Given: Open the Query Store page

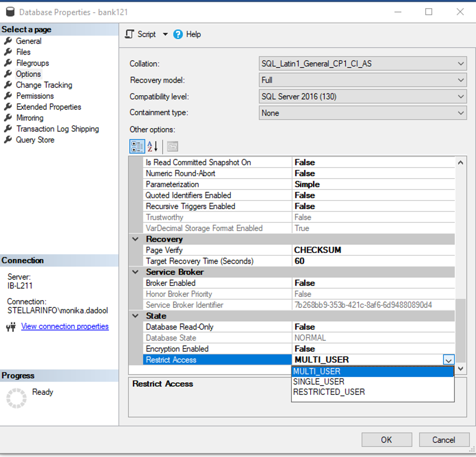Looking at the screenshot, I should [x=35, y=140].
